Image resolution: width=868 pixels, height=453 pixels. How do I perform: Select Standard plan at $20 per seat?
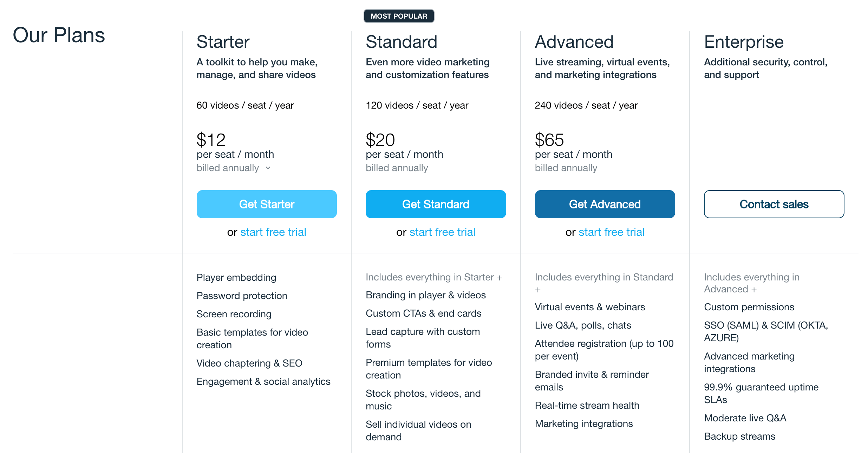[436, 205]
